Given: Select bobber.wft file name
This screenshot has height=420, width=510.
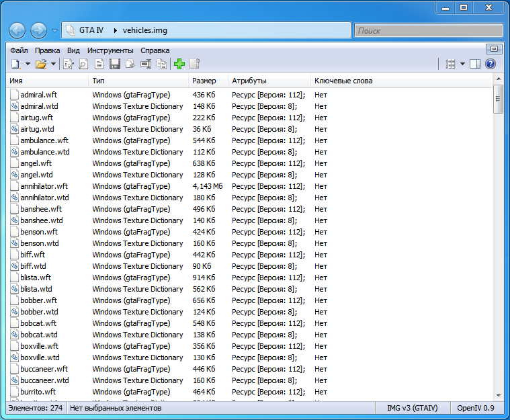Looking at the screenshot, I should coord(38,300).
